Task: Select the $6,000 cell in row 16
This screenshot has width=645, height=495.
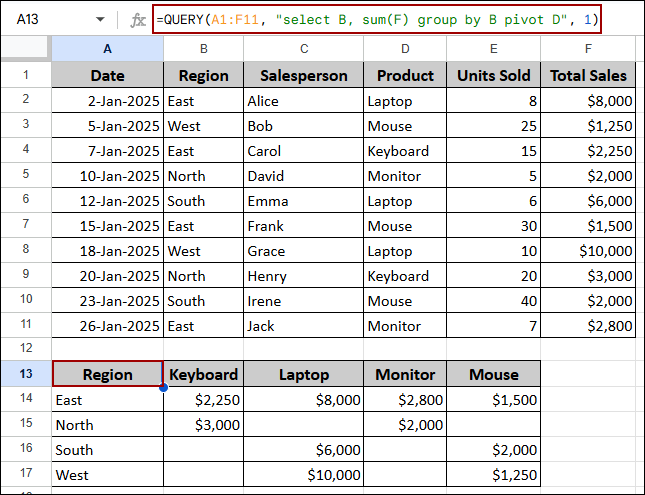Action: pyautogui.click(x=304, y=450)
